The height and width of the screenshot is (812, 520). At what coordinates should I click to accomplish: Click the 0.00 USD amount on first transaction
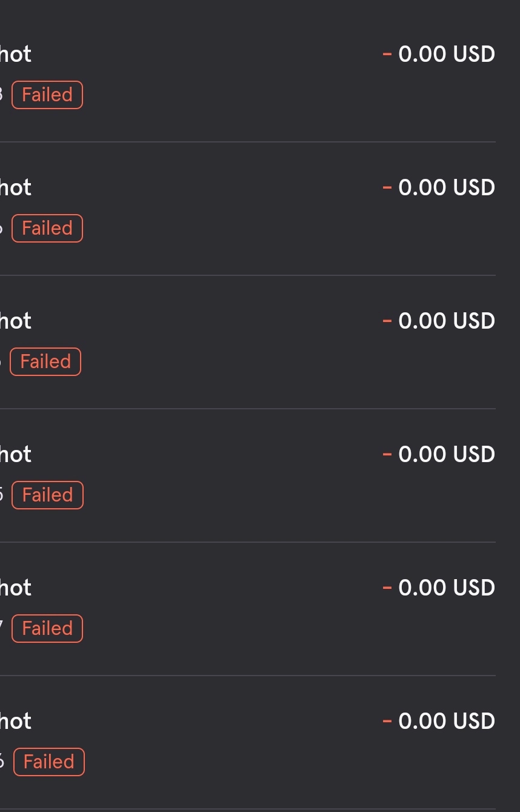coord(447,54)
